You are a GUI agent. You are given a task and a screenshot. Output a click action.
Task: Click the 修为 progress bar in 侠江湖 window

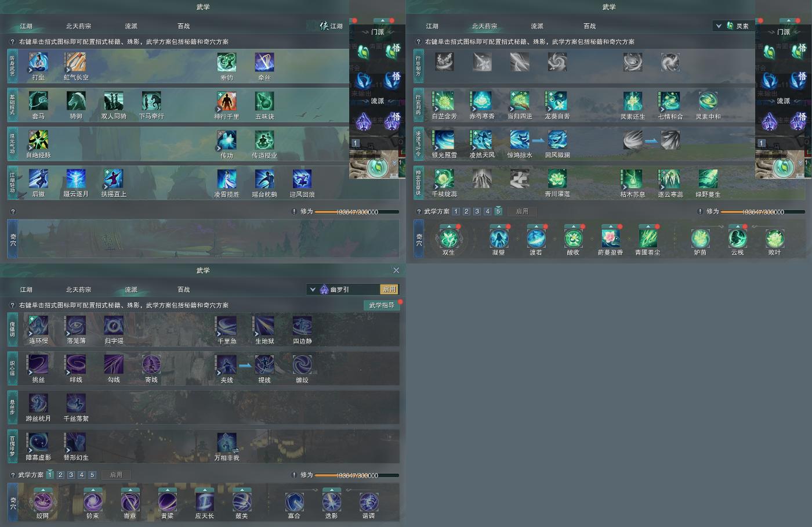pos(357,212)
